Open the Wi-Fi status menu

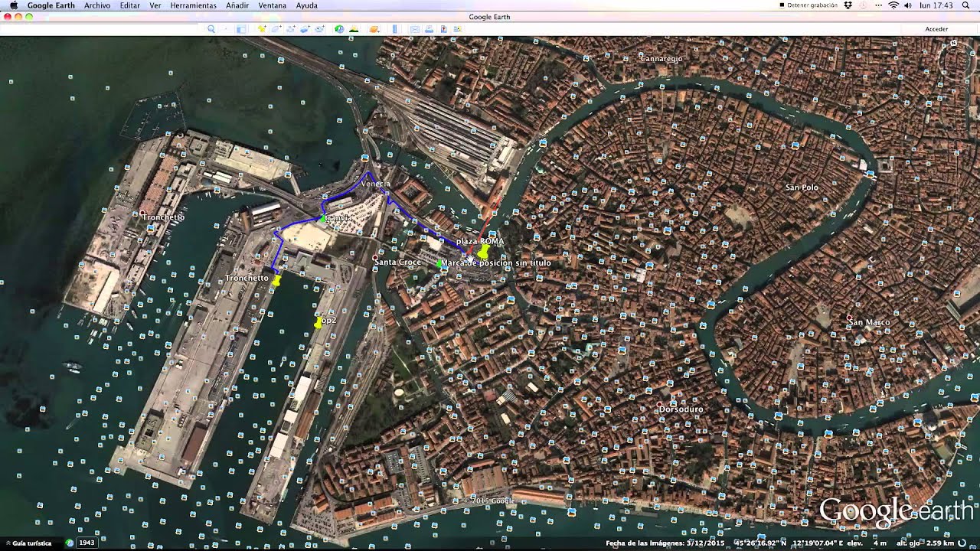pos(893,5)
